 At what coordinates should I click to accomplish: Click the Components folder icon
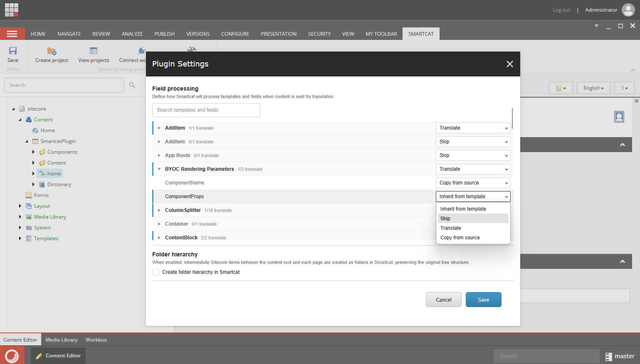point(42,152)
